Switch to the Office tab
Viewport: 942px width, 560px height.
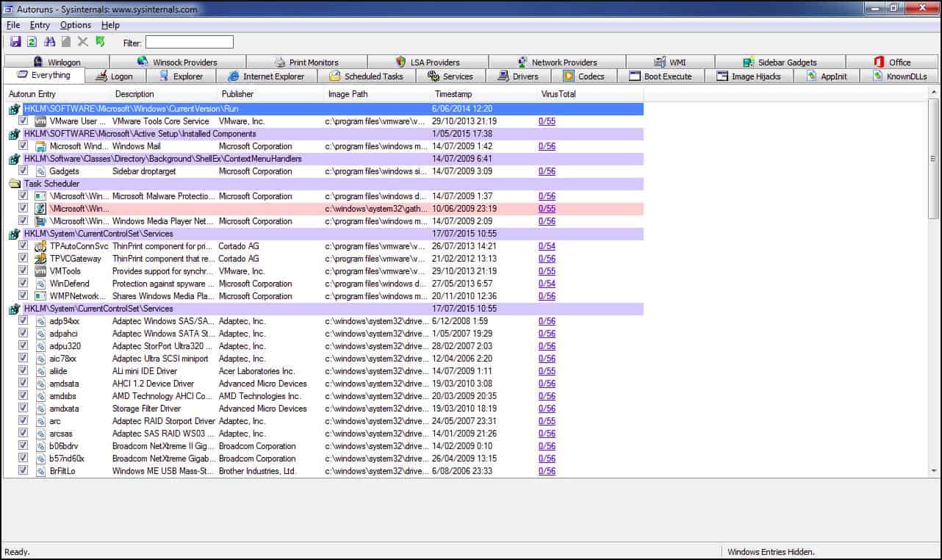point(892,62)
